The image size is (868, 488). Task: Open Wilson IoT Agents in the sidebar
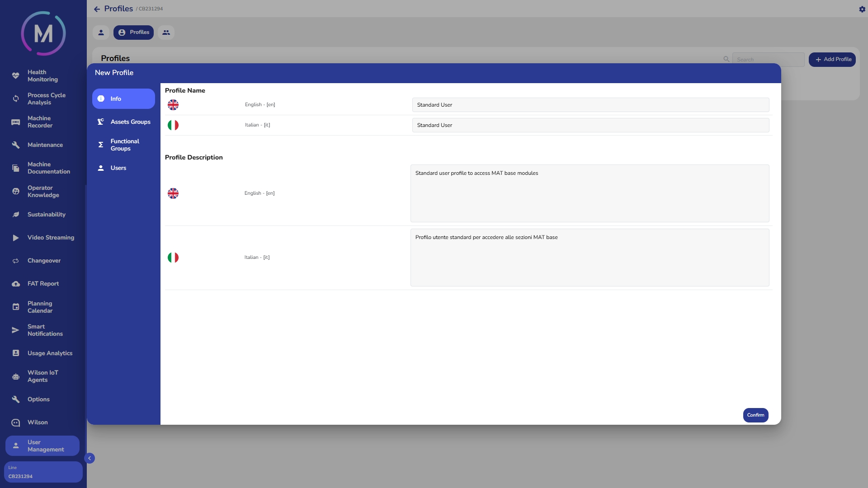[x=42, y=376]
